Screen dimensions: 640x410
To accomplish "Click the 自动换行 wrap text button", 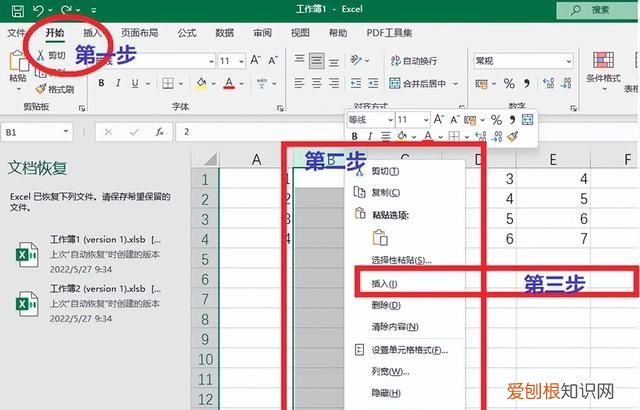I will point(414,61).
